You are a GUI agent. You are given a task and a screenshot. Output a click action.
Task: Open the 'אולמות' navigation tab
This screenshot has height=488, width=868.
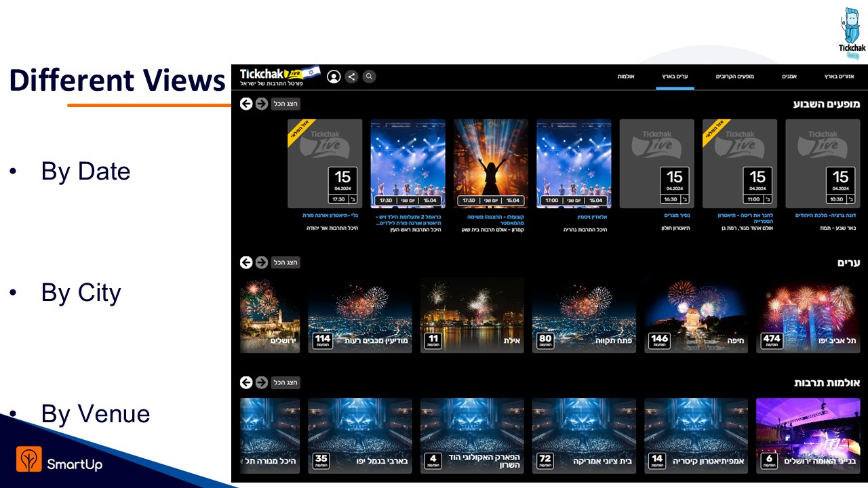[625, 77]
